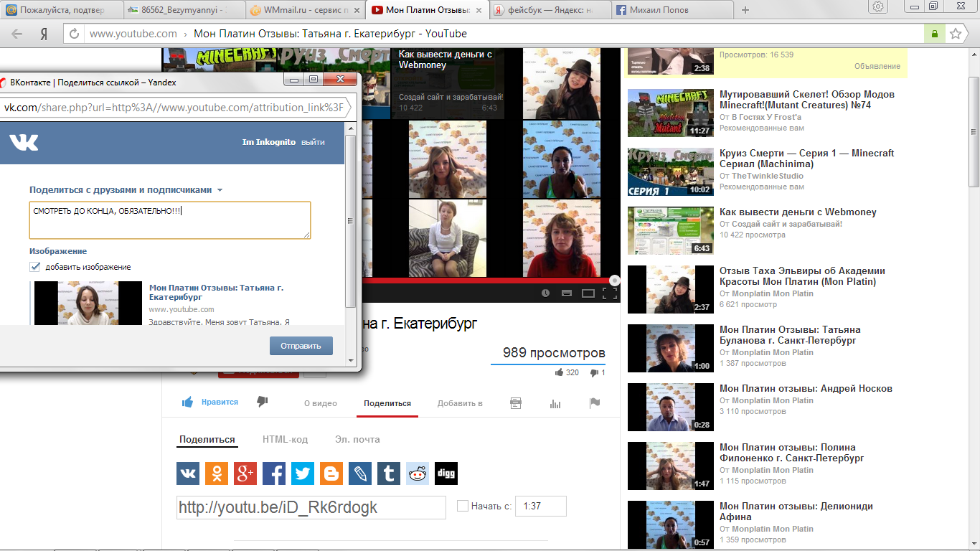Click the Watch Later clock icon in player
Viewport: 980px width, 551px height.
545,293
